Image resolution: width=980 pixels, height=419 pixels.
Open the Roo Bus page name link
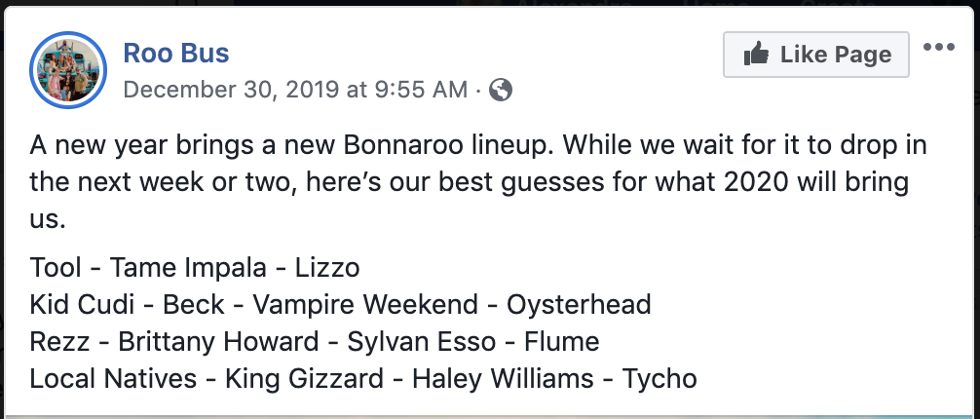click(176, 53)
